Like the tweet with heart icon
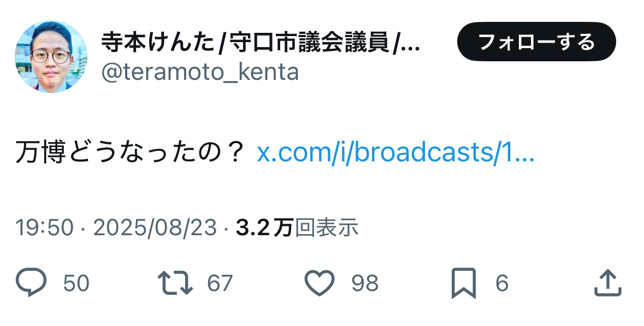Screen dimensions: 644x326 pos(320,283)
